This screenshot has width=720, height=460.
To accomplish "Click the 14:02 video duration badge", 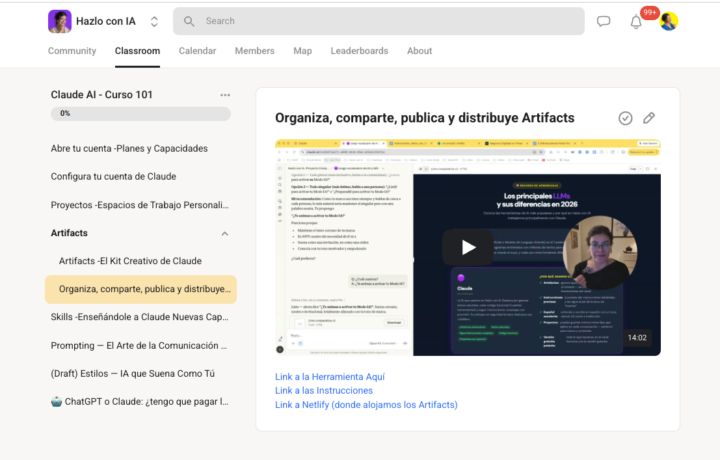I will pos(637,337).
